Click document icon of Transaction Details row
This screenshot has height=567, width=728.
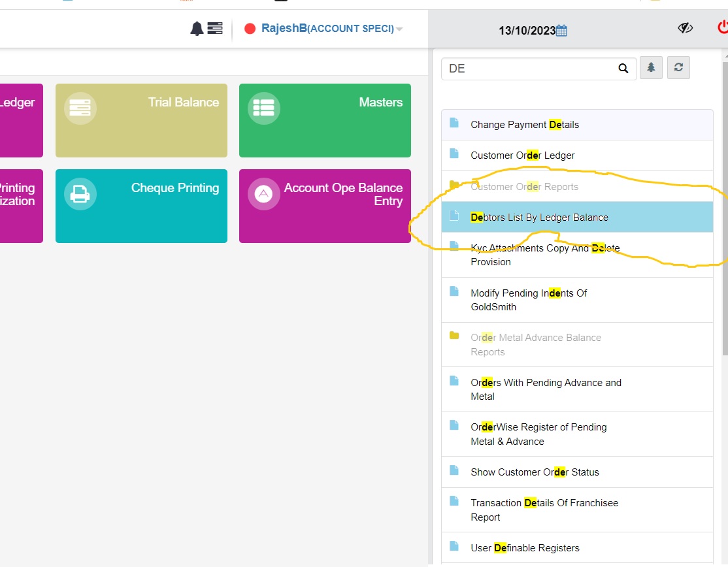454,500
